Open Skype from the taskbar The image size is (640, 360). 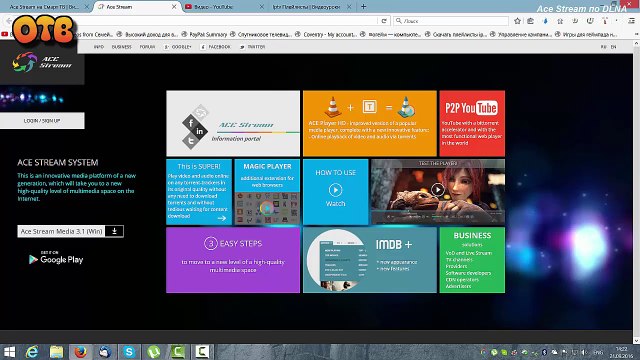129,352
